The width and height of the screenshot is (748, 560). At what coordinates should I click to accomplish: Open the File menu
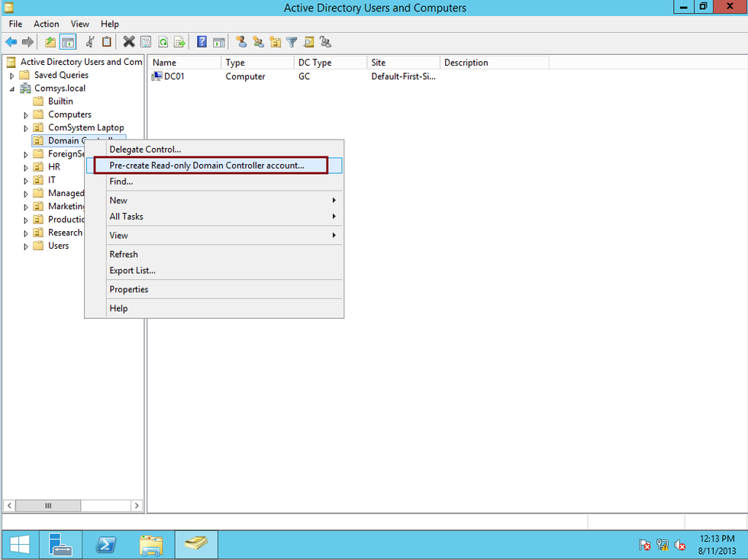click(15, 24)
